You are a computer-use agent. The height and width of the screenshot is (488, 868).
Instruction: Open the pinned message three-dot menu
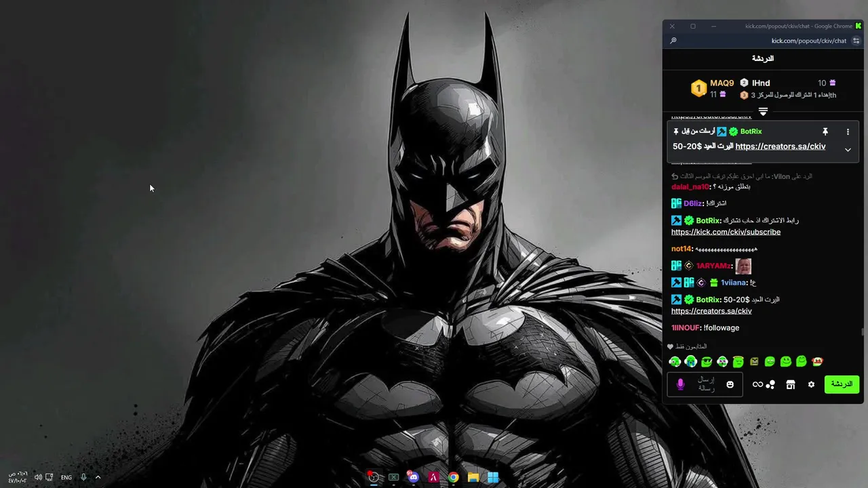pyautogui.click(x=848, y=131)
